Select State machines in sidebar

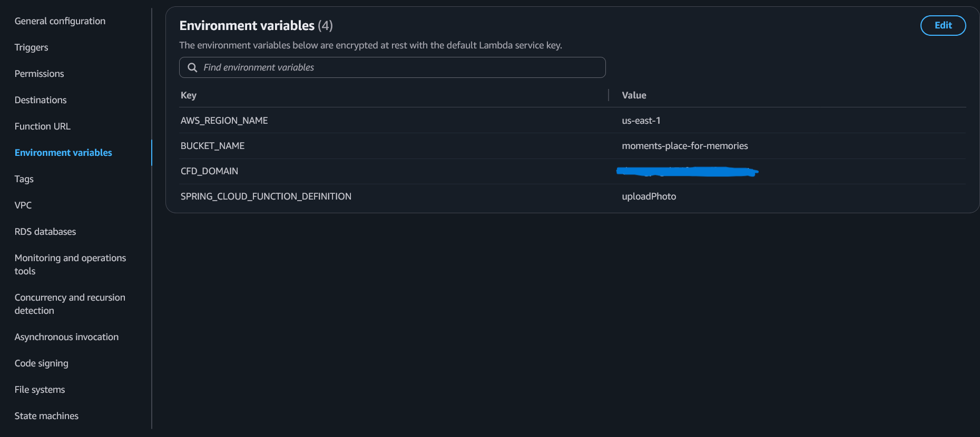tap(46, 416)
